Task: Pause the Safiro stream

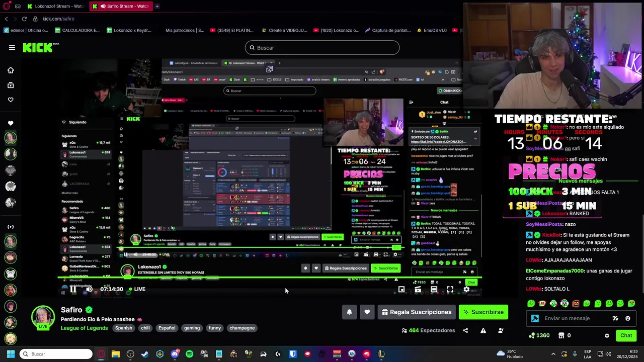Action: pyautogui.click(x=73, y=289)
